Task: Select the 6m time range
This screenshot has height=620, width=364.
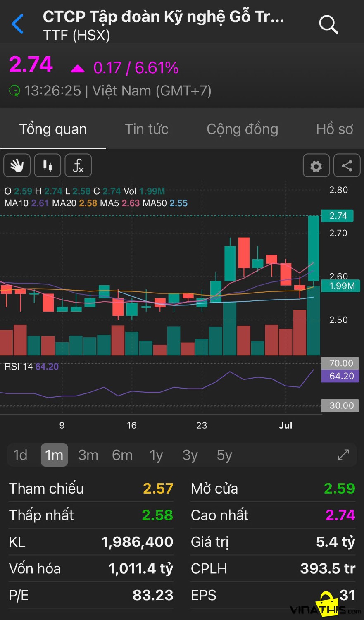Action: [122, 455]
